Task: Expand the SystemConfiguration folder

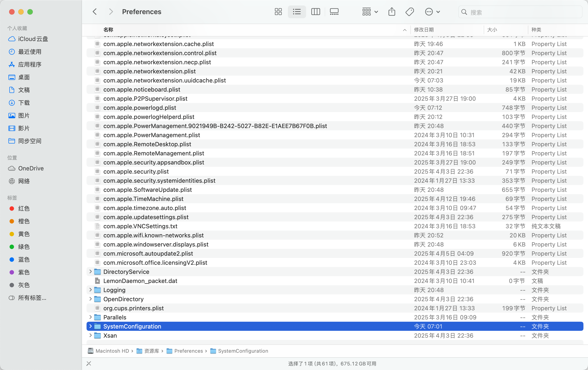Action: tap(90, 326)
